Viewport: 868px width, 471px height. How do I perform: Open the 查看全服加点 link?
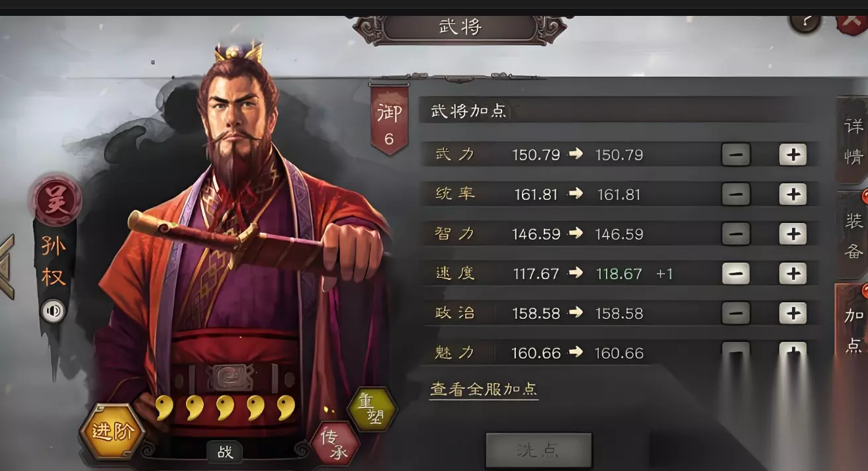pyautogui.click(x=484, y=389)
